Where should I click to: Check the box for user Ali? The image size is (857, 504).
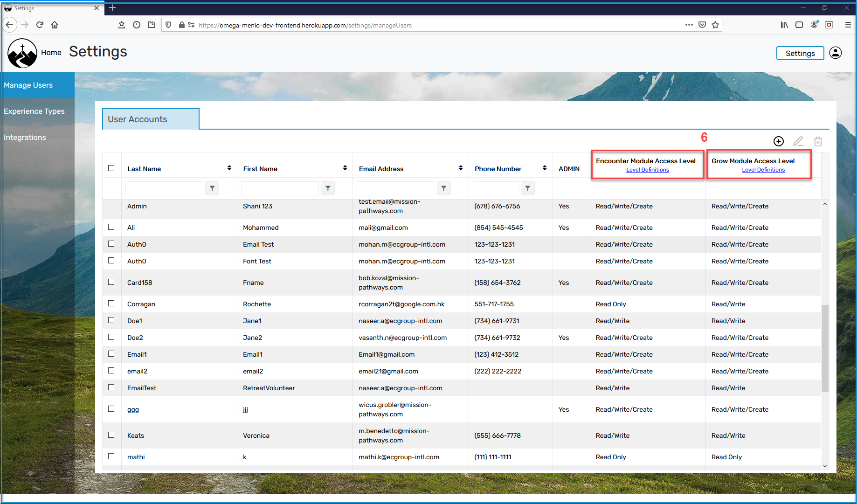click(x=111, y=227)
